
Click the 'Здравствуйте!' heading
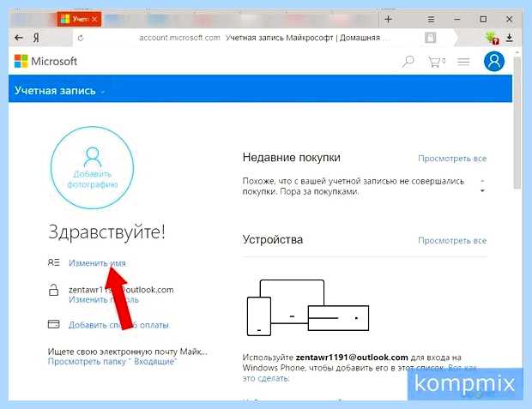click(106, 232)
